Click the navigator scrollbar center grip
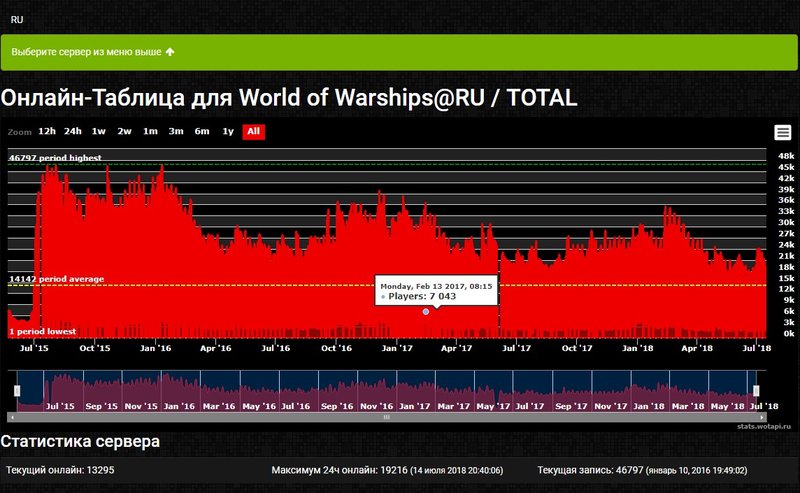 tap(387, 417)
